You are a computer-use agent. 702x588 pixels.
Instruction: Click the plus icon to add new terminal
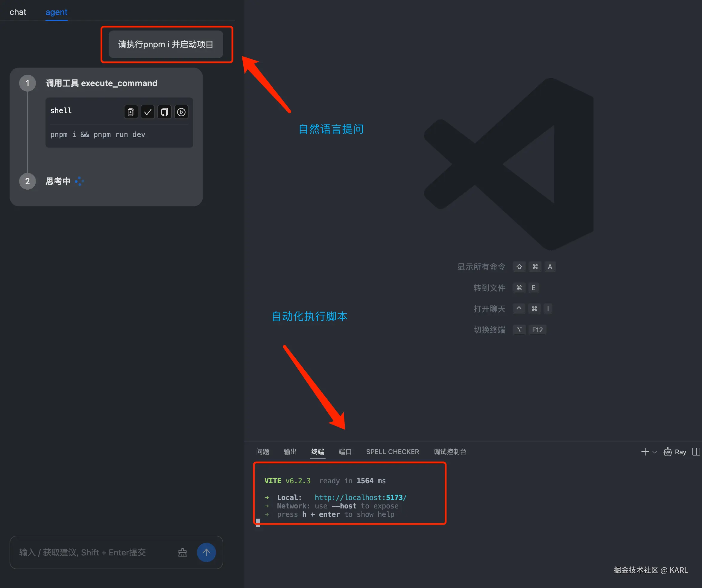pyautogui.click(x=645, y=452)
